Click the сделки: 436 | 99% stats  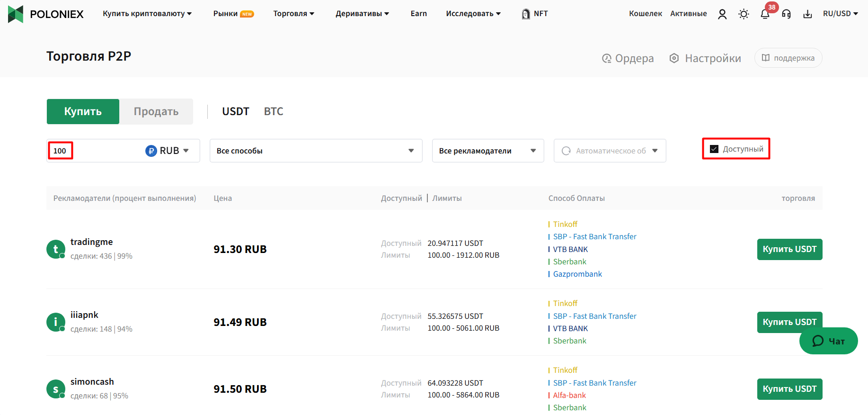[x=101, y=256]
